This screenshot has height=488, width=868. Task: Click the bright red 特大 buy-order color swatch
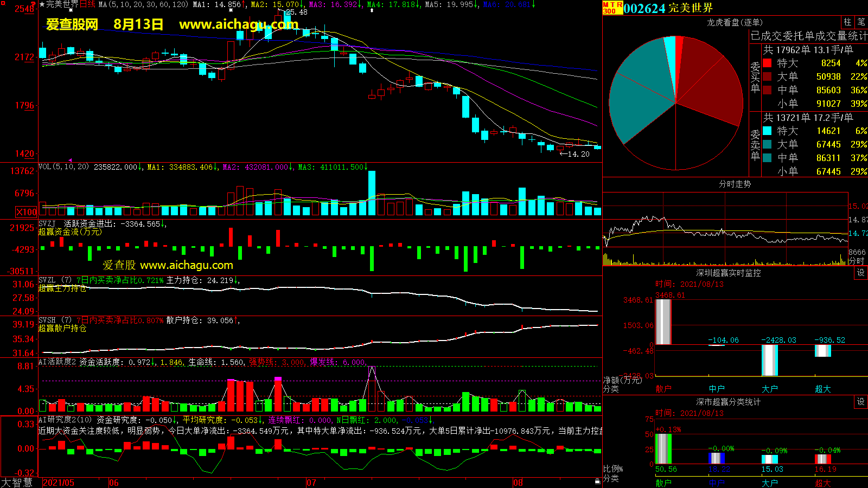tap(767, 63)
